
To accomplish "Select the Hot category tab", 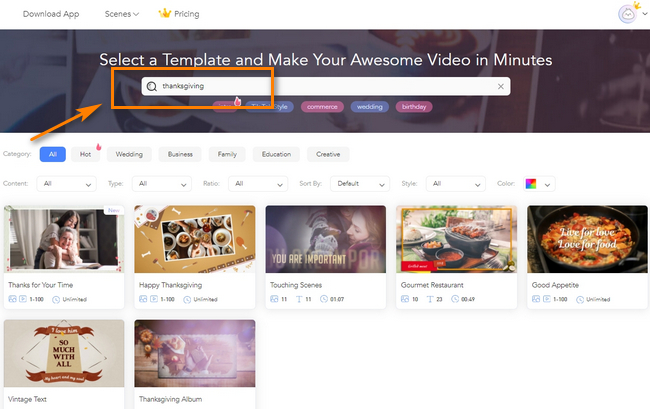I will pyautogui.click(x=85, y=154).
